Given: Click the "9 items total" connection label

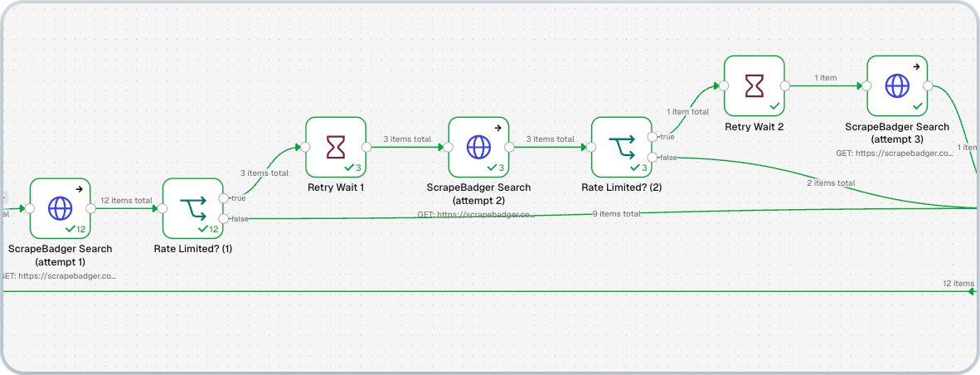Looking at the screenshot, I should [617, 214].
